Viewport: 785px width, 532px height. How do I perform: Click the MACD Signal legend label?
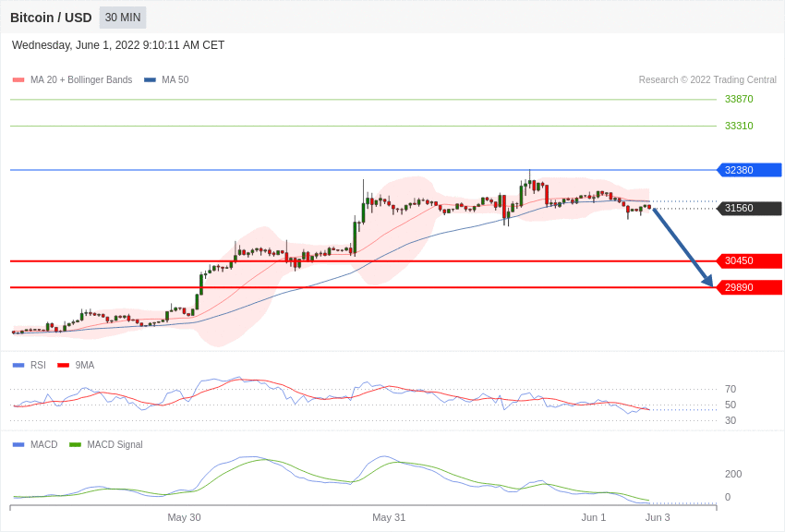pyautogui.click(x=115, y=444)
